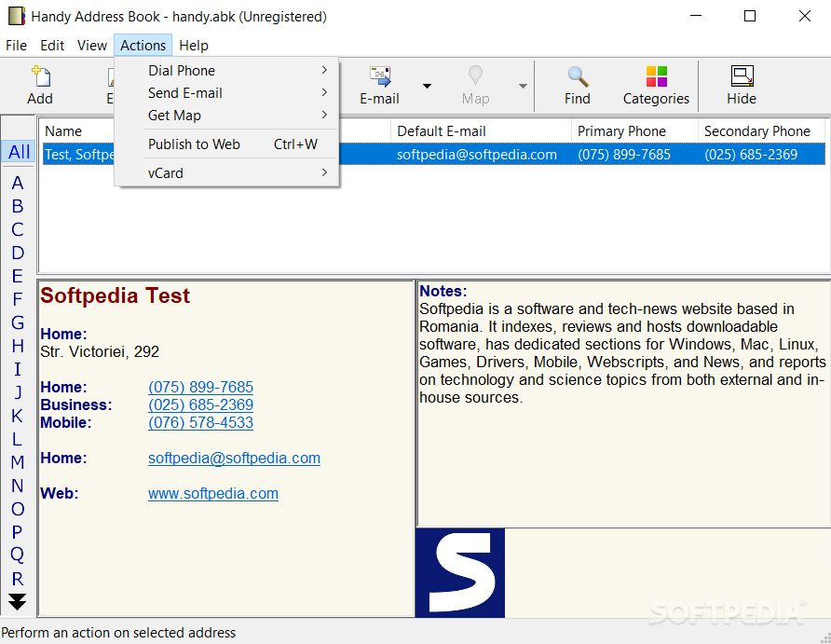The image size is (831, 644).
Task: Expand the Get Map submenu
Action: [226, 115]
